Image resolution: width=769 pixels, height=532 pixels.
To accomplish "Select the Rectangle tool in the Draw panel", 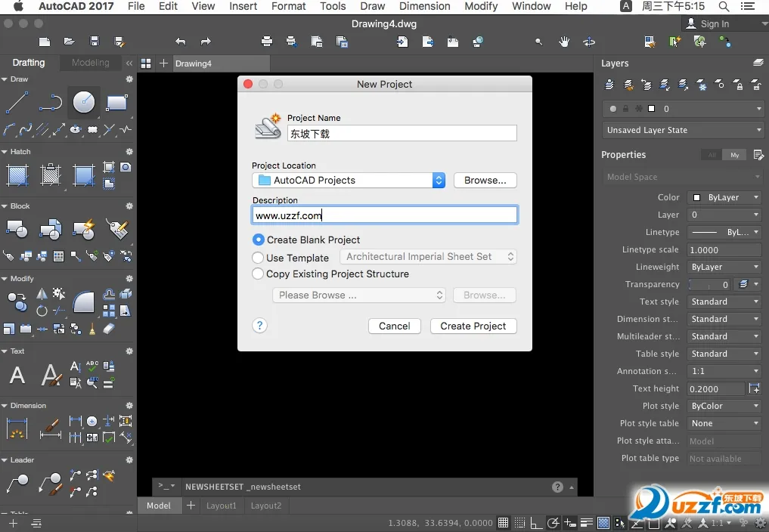I will tap(117, 101).
